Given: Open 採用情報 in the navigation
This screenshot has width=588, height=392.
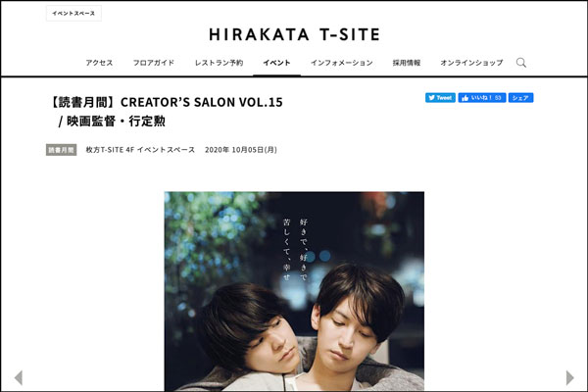Looking at the screenshot, I should point(407,63).
